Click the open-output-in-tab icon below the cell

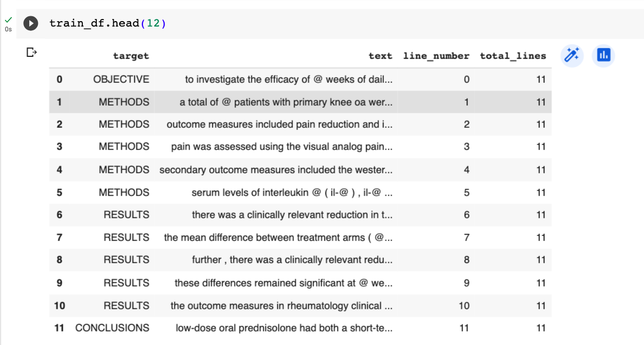pos(31,52)
